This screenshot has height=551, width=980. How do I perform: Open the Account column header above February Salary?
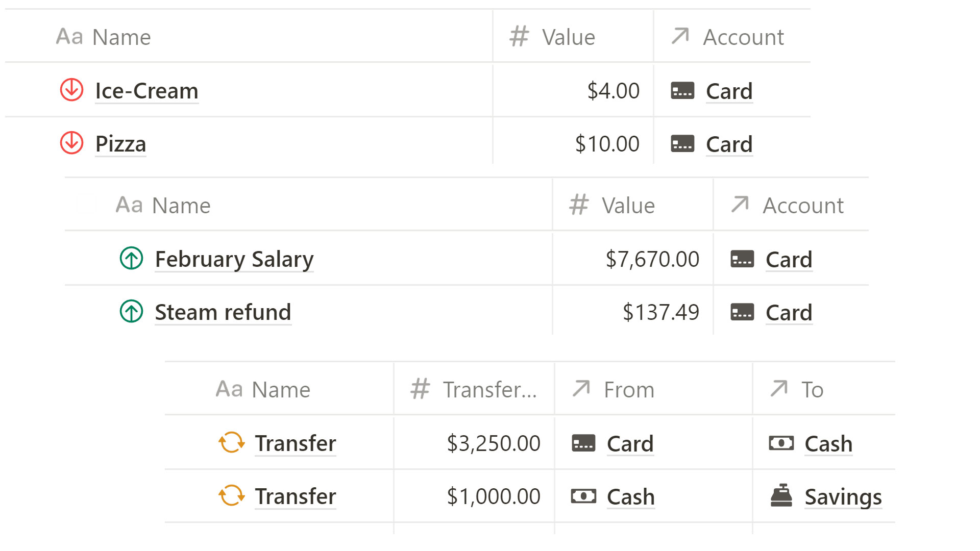[802, 206]
